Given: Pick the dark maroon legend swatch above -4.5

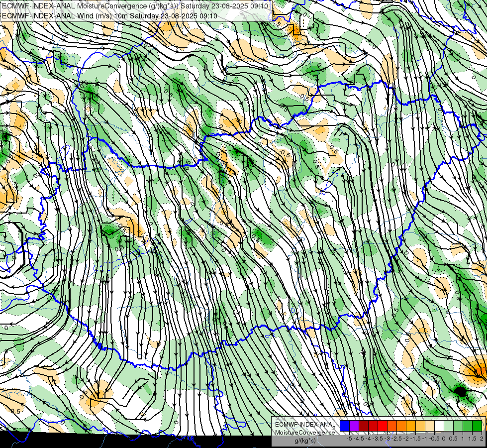Looking at the screenshot, I should pyautogui.click(x=364, y=426).
